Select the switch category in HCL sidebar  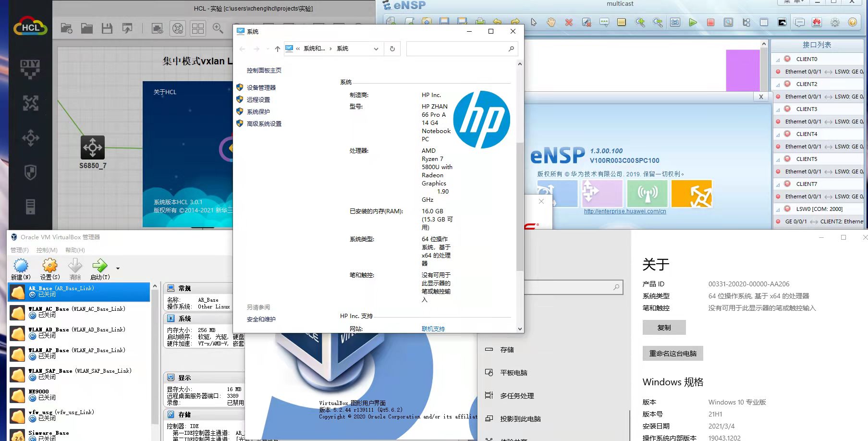pyautogui.click(x=30, y=138)
